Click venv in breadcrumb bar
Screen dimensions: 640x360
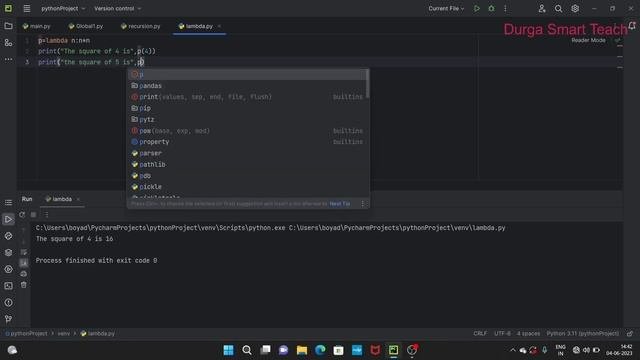coord(63,333)
